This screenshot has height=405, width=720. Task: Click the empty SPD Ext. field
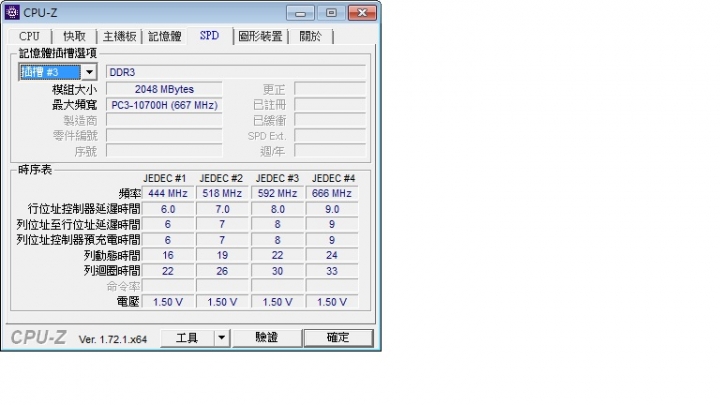point(330,135)
